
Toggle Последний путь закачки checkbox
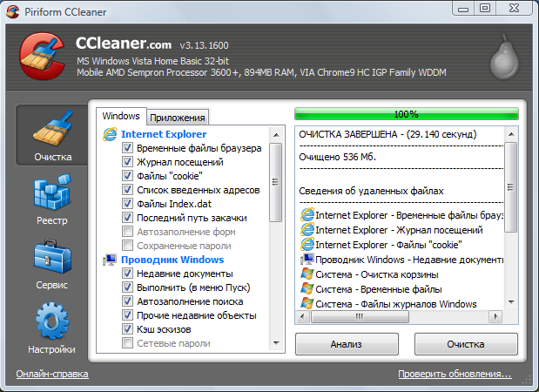point(127,218)
